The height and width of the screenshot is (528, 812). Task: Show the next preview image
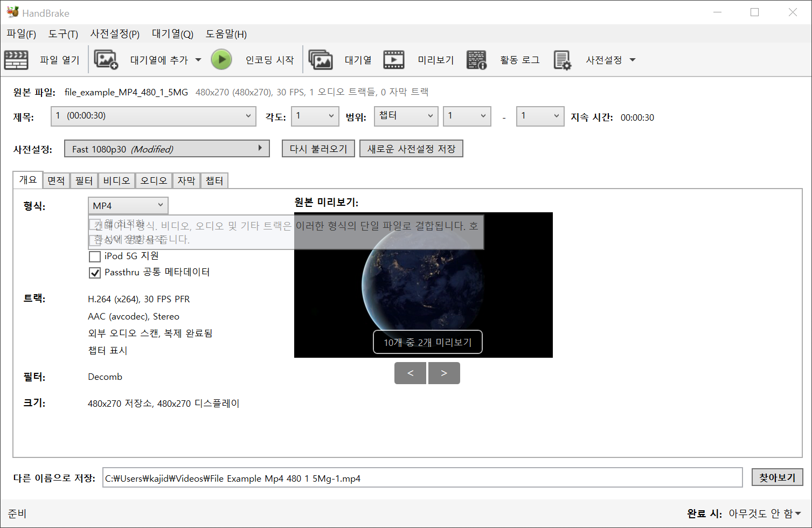click(x=444, y=373)
